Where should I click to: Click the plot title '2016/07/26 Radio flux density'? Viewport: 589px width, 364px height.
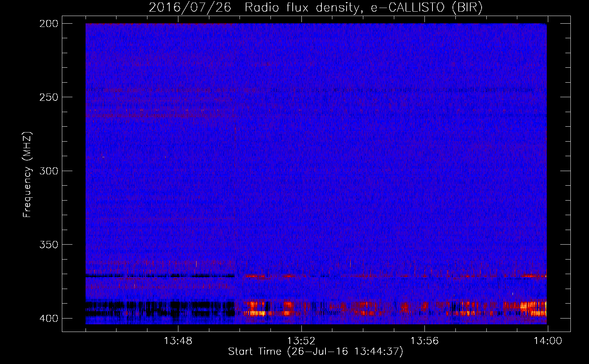(316, 8)
